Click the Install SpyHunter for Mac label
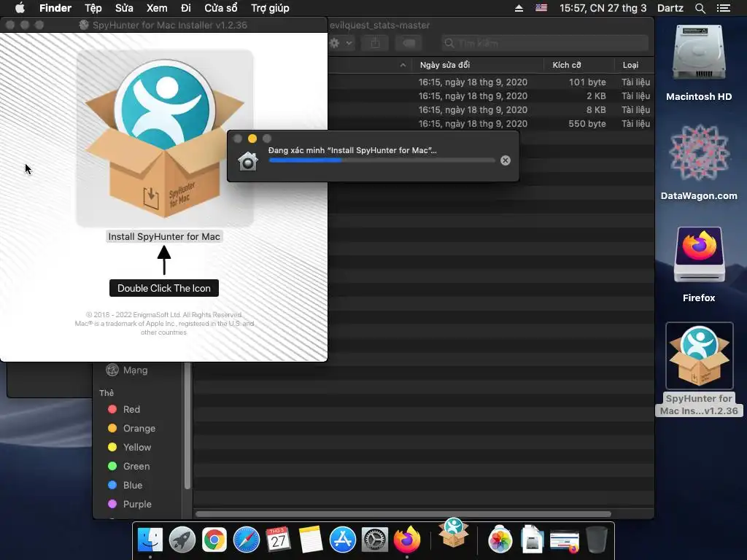Viewport: 747px width, 560px height. point(164,237)
